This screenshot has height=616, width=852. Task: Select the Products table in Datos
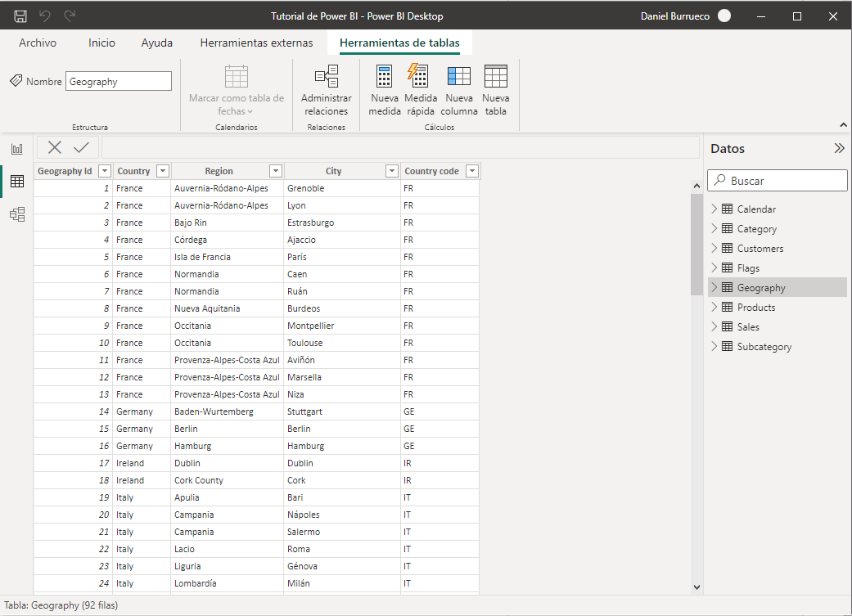(x=755, y=308)
